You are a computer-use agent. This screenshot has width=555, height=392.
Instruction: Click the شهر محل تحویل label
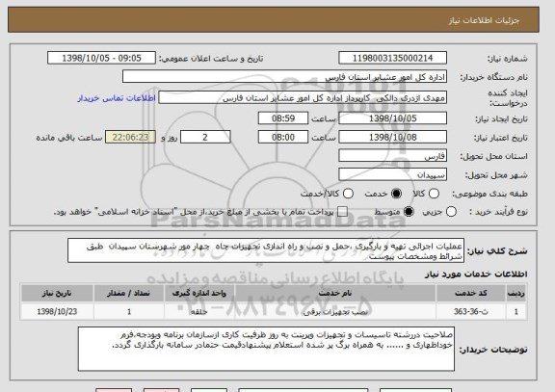(x=496, y=175)
